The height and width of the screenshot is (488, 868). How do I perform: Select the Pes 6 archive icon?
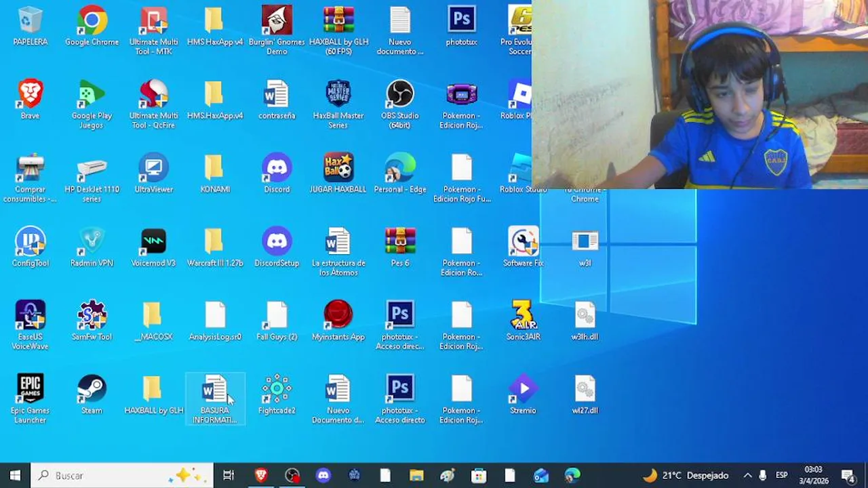coord(400,248)
